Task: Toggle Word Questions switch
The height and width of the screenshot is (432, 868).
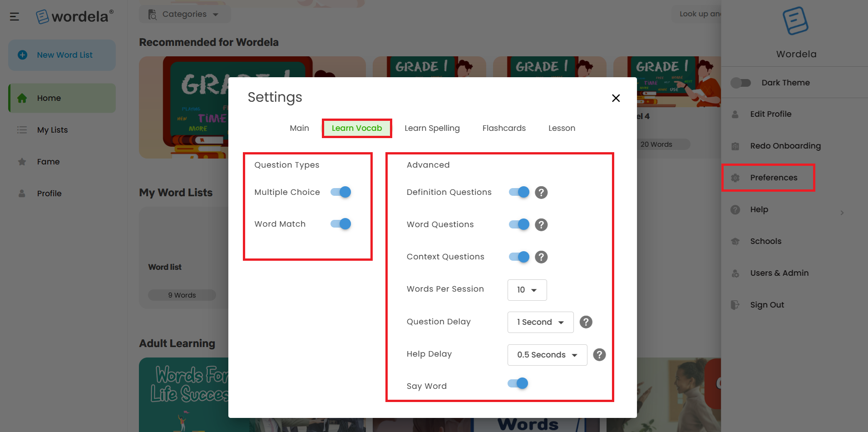Action: tap(519, 224)
